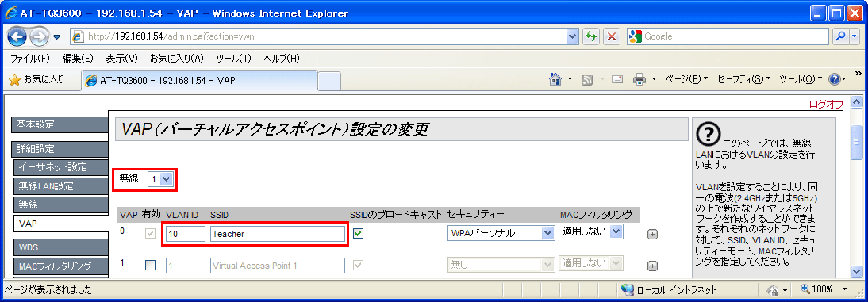Enable the 有効 checkbox for VAP 1
The height and width of the screenshot is (302, 868).
[x=151, y=265]
